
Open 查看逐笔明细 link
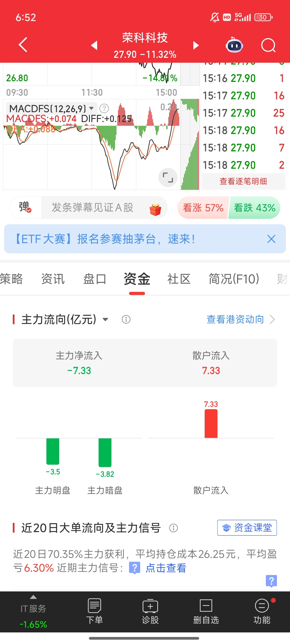coord(243,181)
